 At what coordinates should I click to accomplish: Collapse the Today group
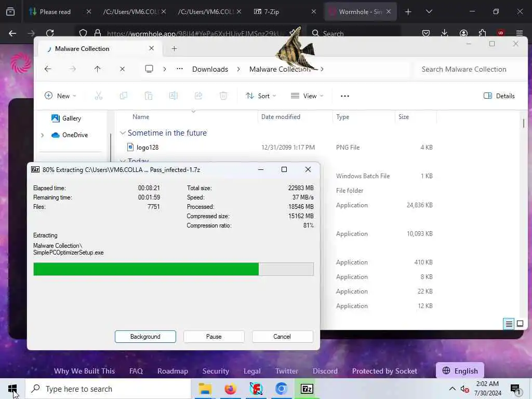[123, 161]
